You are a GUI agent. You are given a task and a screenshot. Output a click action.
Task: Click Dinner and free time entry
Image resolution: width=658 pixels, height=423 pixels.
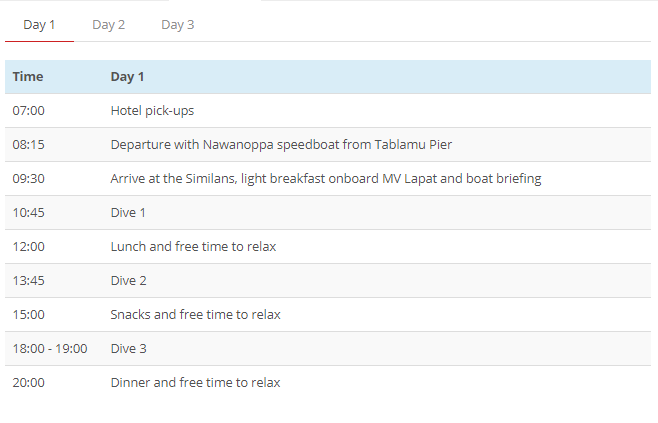196,383
